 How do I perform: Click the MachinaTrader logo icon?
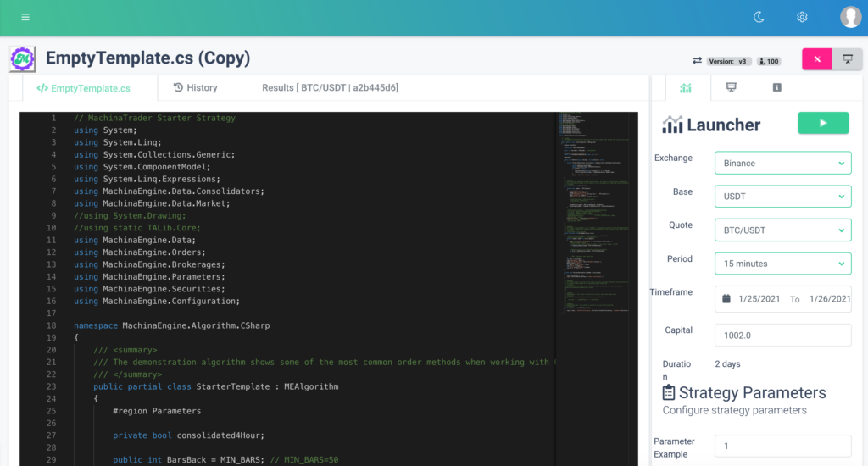tap(23, 58)
